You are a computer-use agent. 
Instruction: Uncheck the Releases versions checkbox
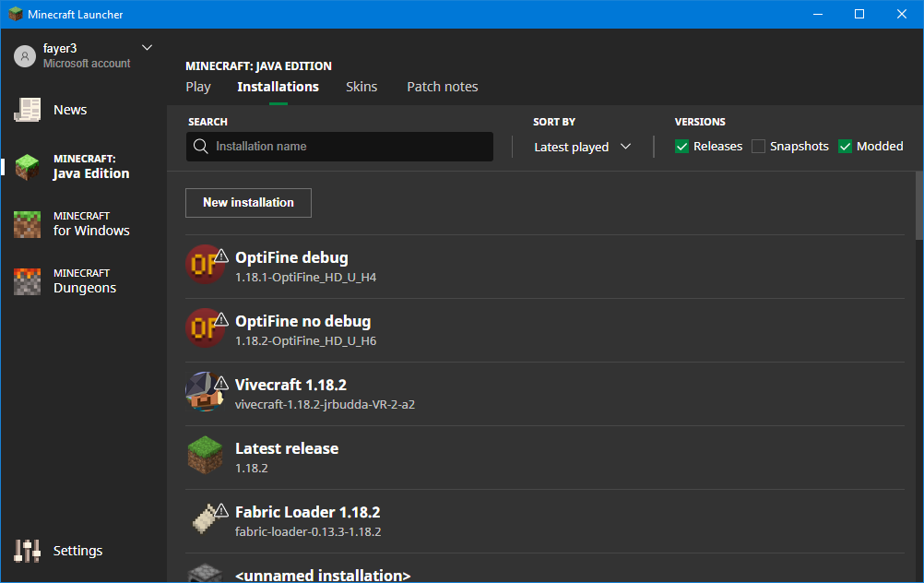coord(682,147)
